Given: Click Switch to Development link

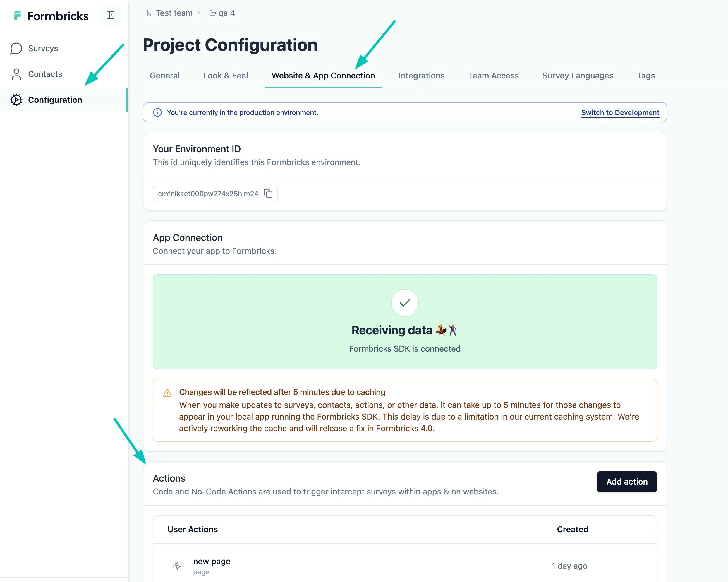Looking at the screenshot, I should (x=620, y=112).
